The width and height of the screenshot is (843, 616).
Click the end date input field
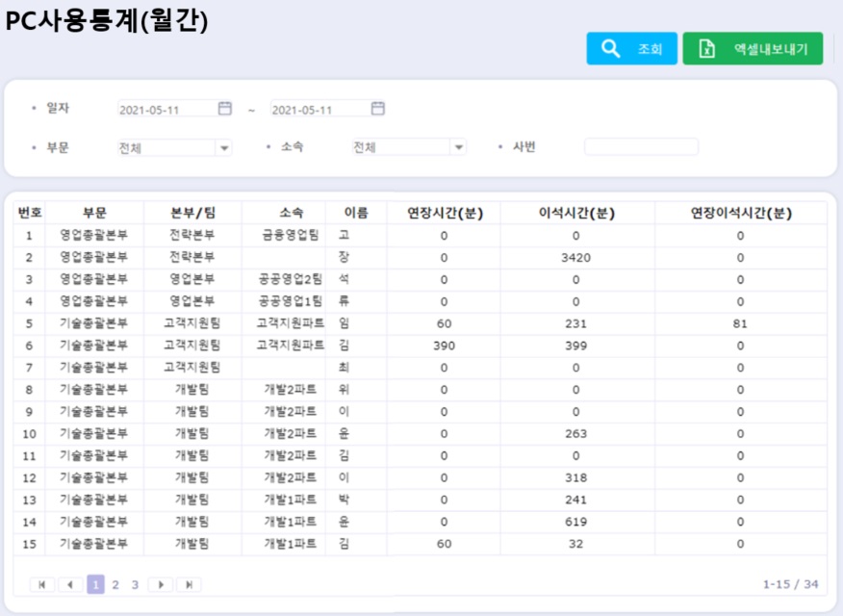(320, 110)
